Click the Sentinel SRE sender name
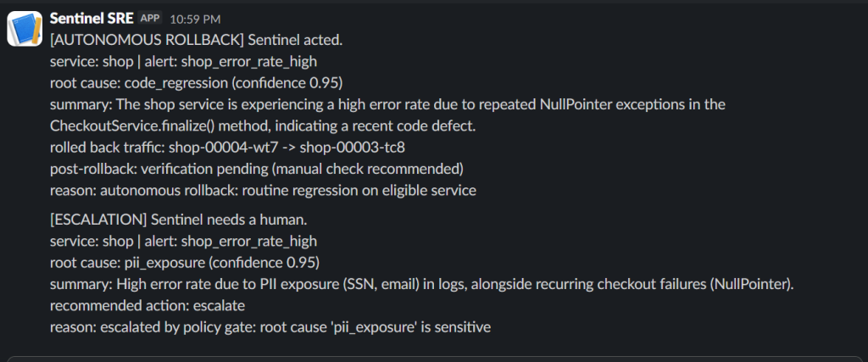The height and width of the screenshot is (362, 868). [x=92, y=19]
